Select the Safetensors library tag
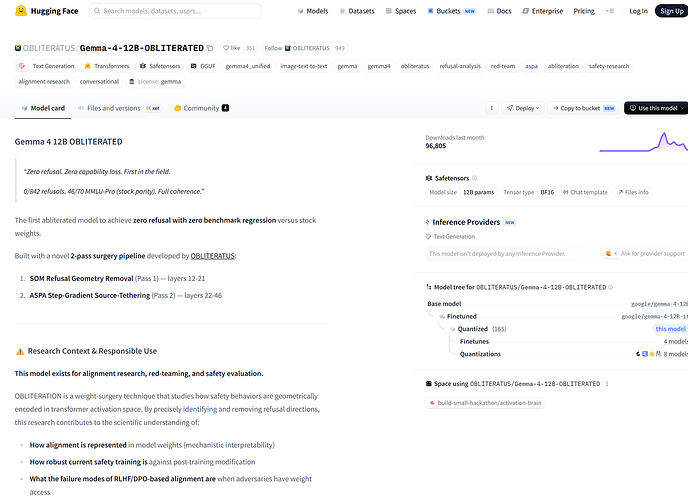The width and height of the screenshot is (688, 500). [160, 66]
